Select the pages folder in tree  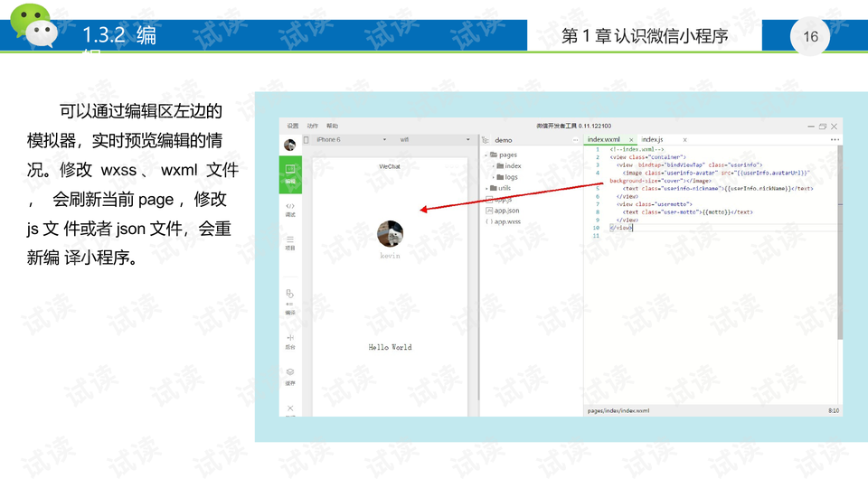(x=504, y=155)
